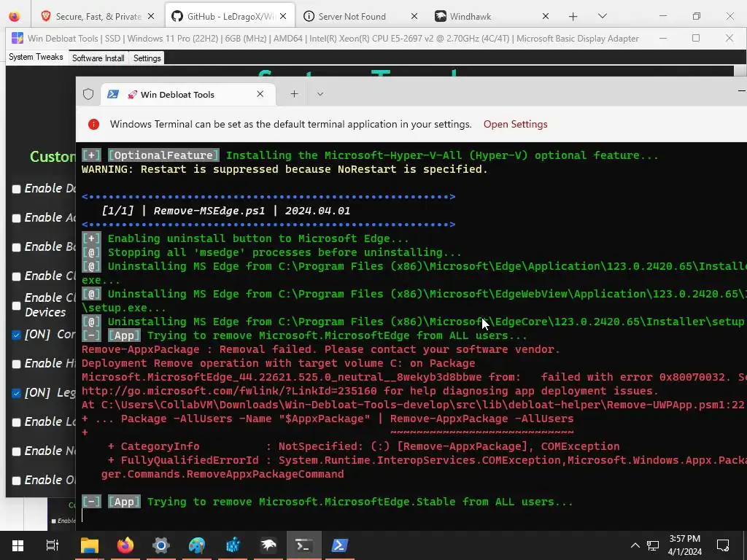The height and width of the screenshot is (560, 747).
Task: Switch to the System Tweaks tab
Action: (x=36, y=57)
